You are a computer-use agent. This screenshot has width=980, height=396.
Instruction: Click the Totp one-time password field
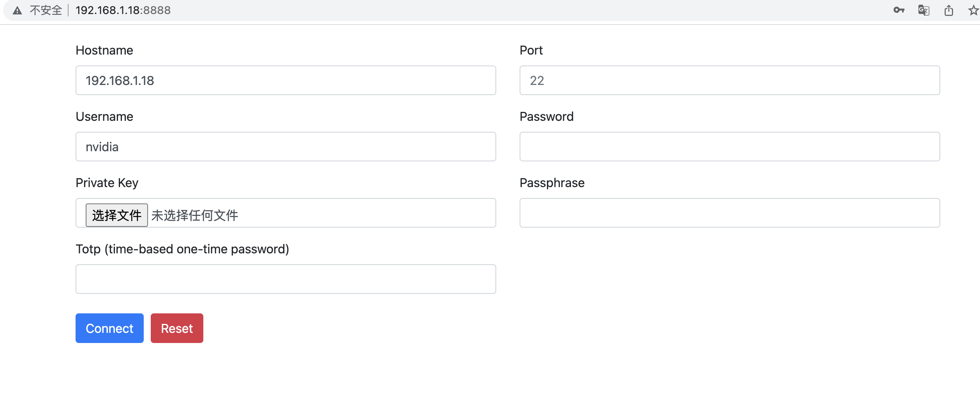pos(285,279)
